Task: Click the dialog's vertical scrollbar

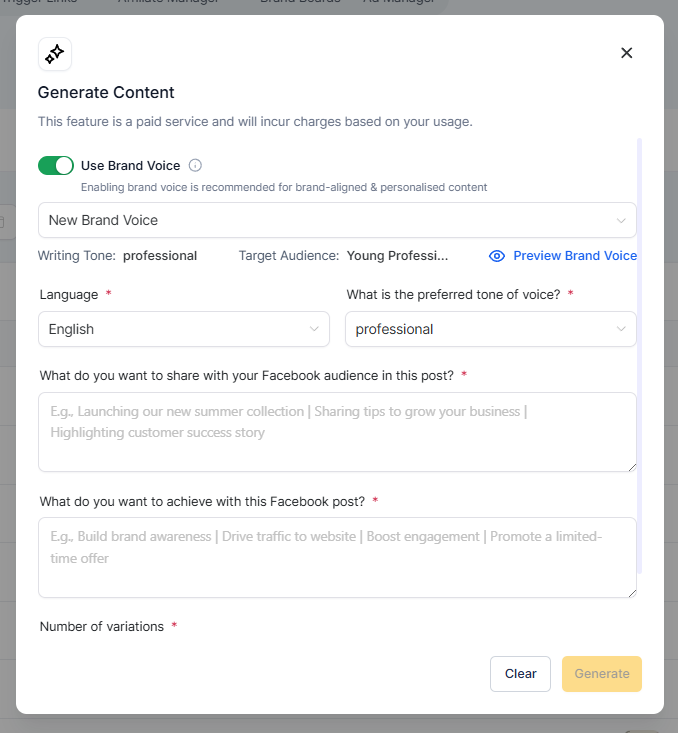Action: (639, 355)
